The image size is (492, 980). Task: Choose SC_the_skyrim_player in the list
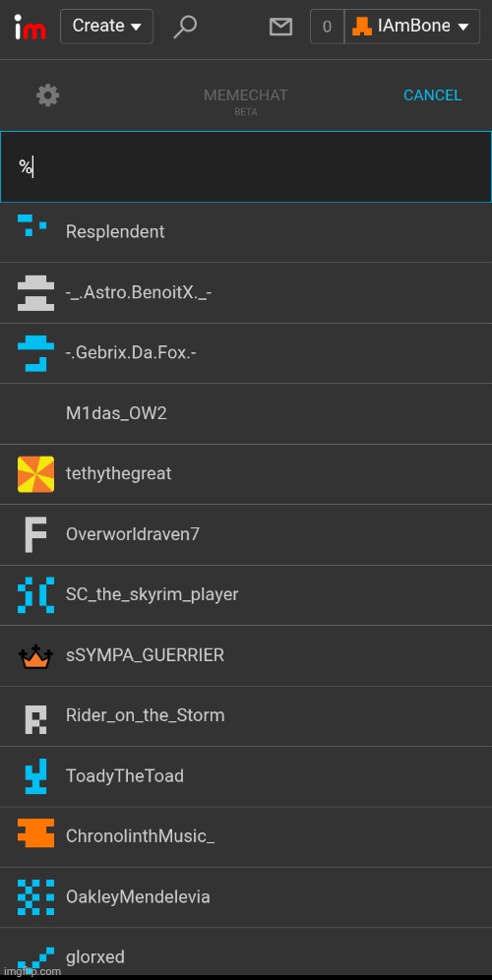246,595
